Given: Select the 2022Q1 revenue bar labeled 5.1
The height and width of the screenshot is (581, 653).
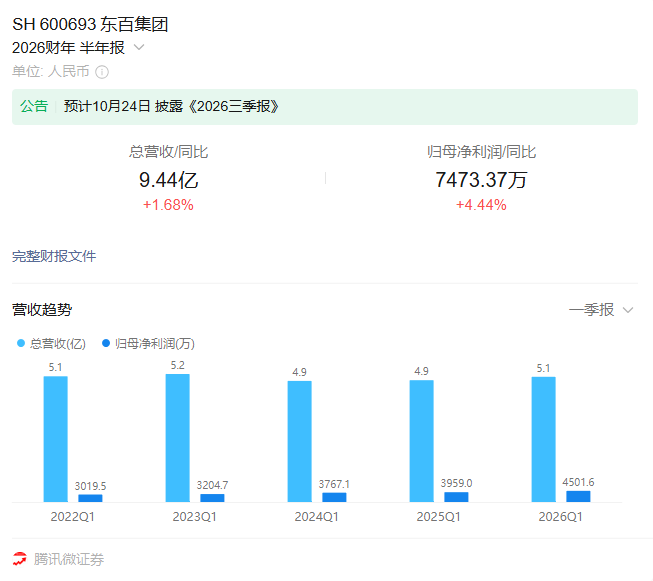Looking at the screenshot, I should coord(55,439).
